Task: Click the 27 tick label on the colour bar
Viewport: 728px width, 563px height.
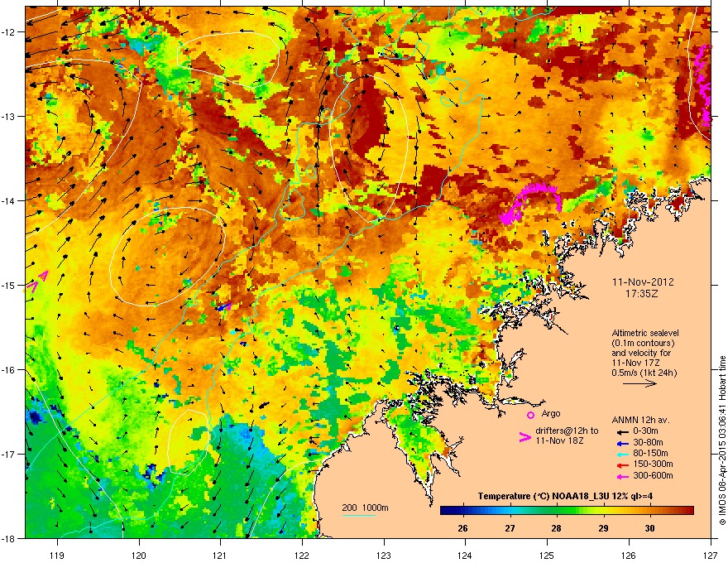Action: point(510,528)
